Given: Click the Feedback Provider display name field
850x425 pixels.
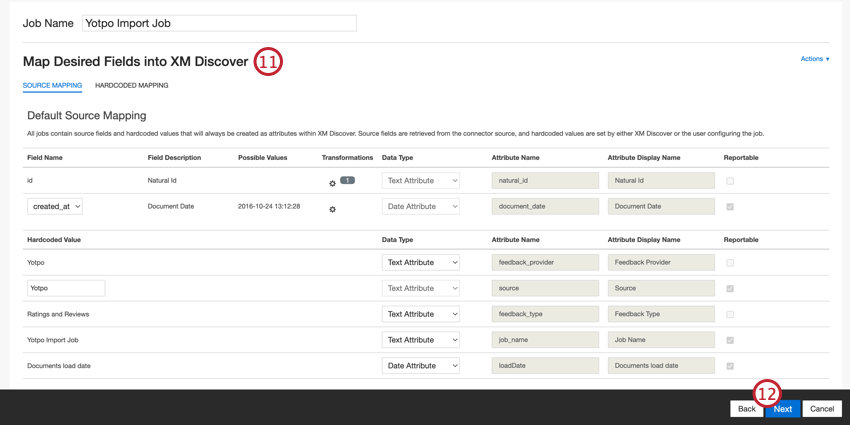Looking at the screenshot, I should click(661, 262).
